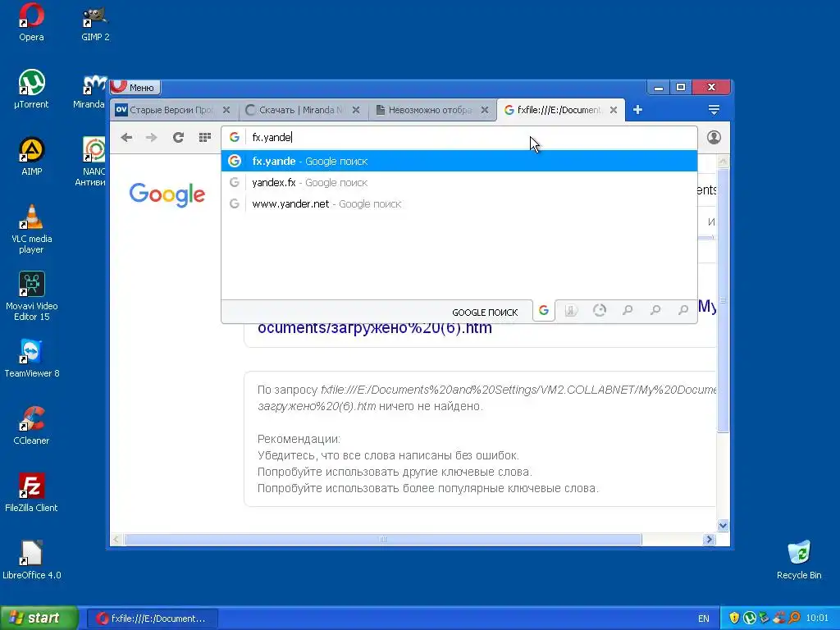Select the µTorrent desktop icon
840x630 pixels.
[31, 89]
